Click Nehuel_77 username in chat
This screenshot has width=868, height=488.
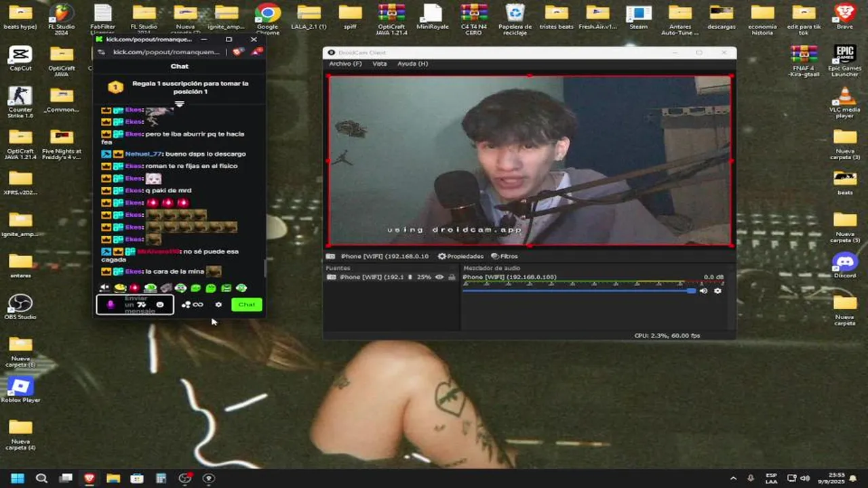tap(144, 154)
